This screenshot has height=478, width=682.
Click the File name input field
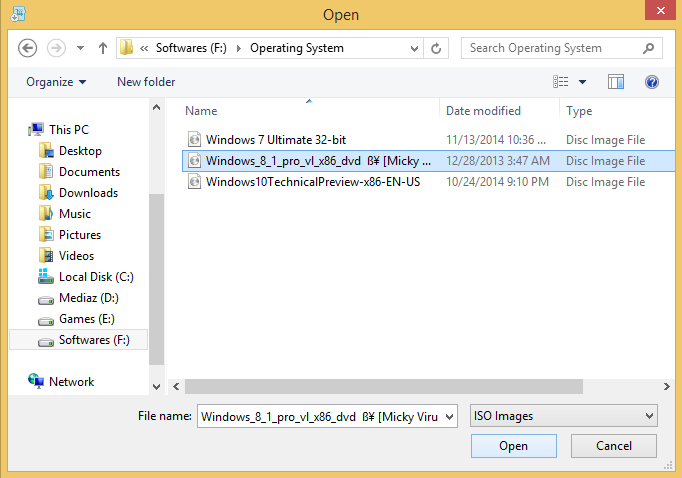(x=320, y=417)
